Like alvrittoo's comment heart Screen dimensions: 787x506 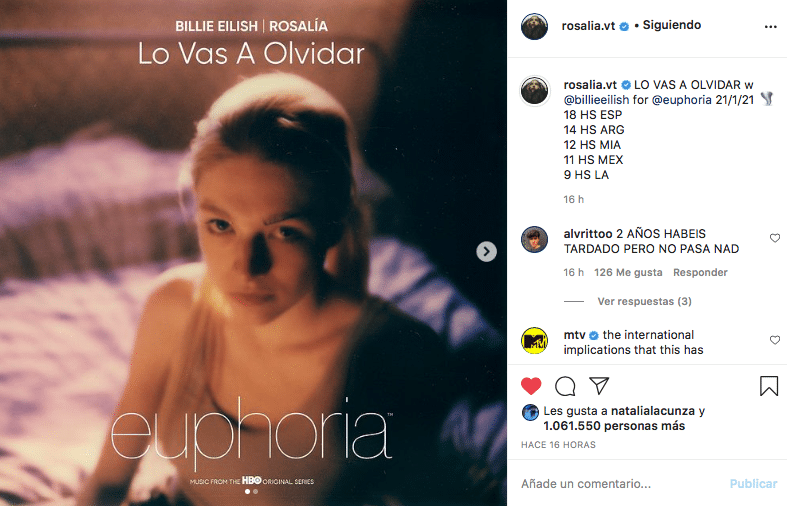pos(775,238)
